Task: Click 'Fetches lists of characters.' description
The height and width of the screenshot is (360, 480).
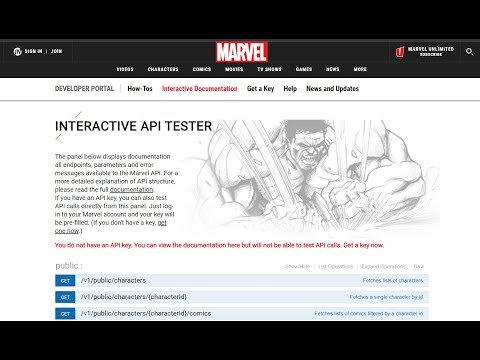Action: tap(393, 281)
